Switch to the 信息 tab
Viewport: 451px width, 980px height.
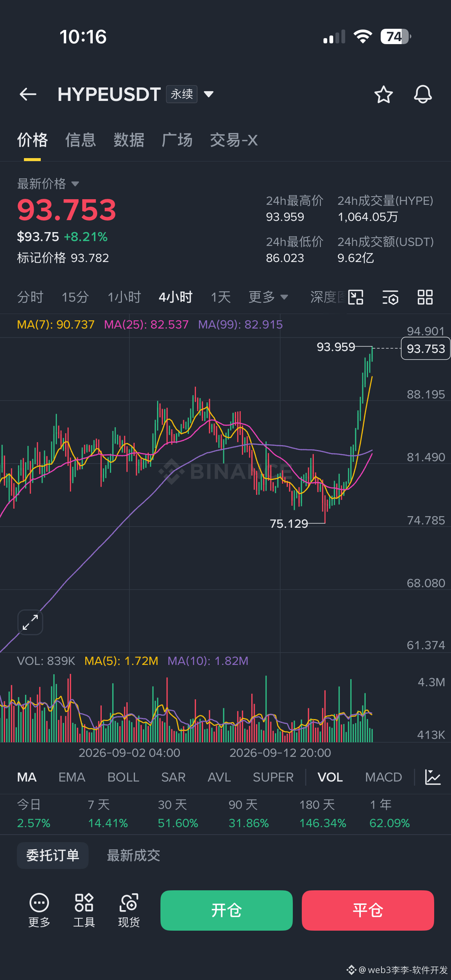coord(80,140)
